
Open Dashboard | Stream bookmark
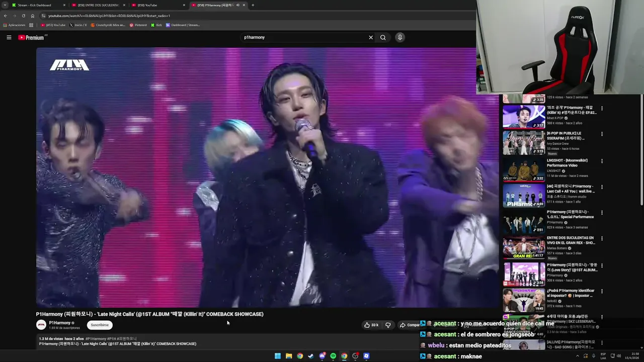183,25
